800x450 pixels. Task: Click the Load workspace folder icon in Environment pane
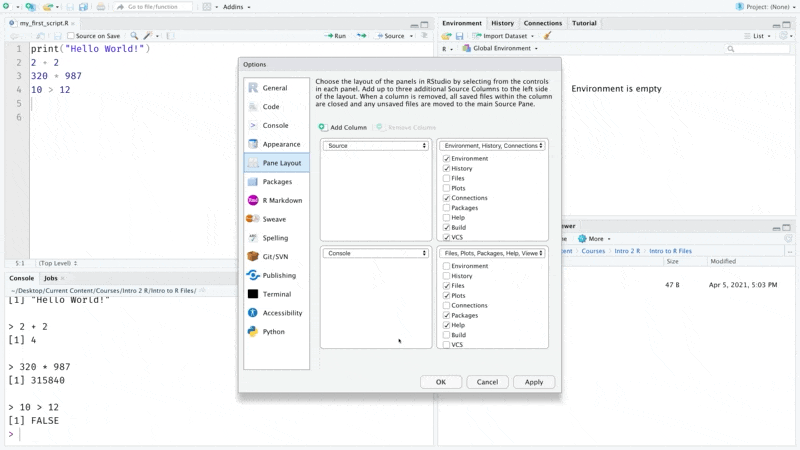tap(446, 36)
